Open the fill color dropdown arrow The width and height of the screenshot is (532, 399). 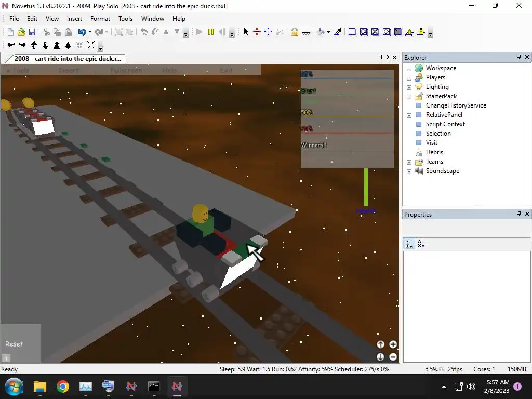(328, 32)
